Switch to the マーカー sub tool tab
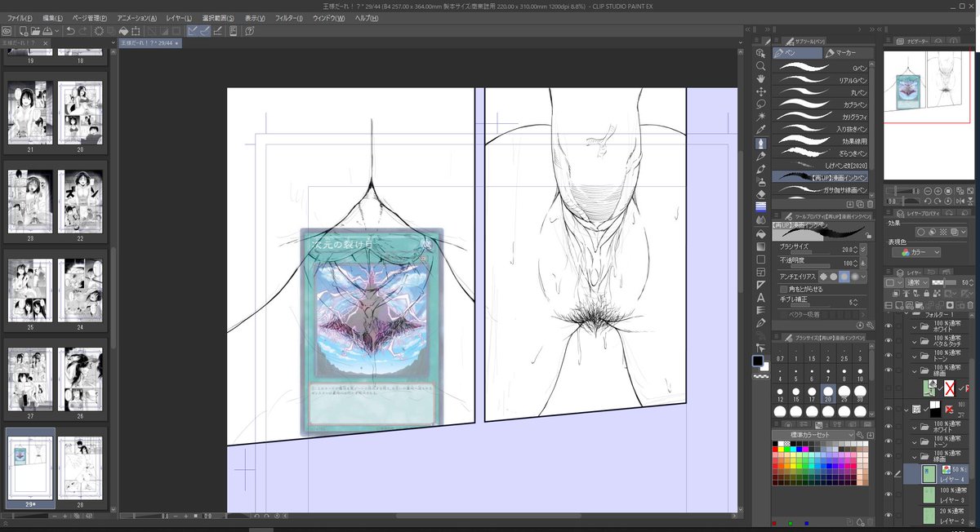This screenshot has height=532, width=980. (848, 53)
